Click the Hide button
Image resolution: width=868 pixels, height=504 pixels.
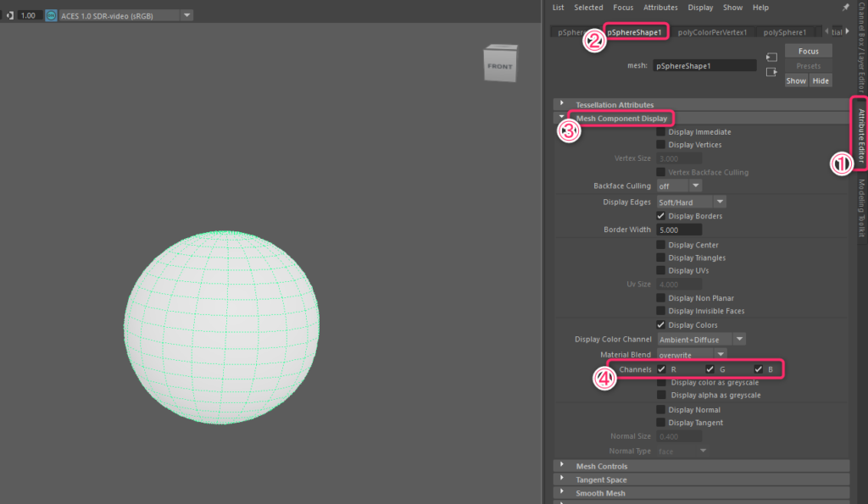pyautogui.click(x=820, y=80)
